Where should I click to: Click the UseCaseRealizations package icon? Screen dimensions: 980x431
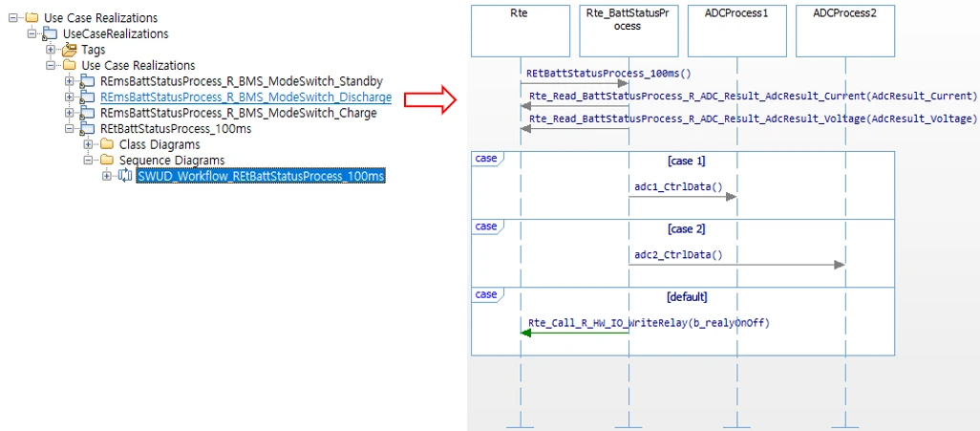tap(52, 34)
